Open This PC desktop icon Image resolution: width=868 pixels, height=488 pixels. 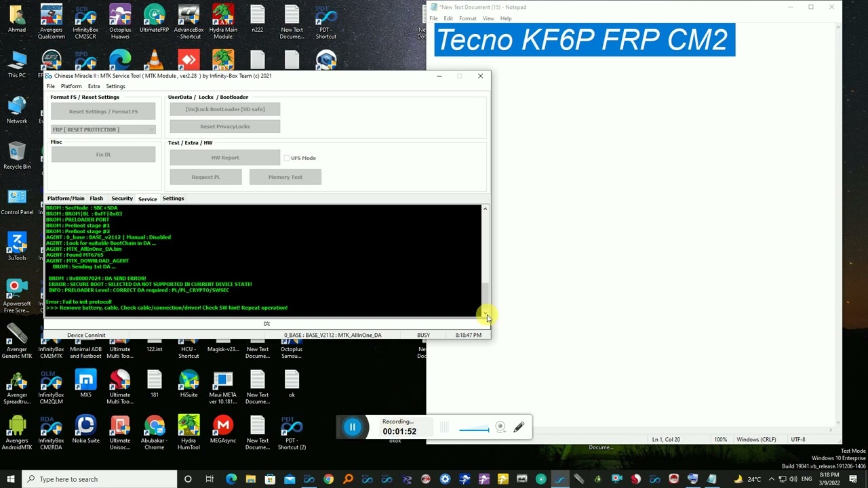pyautogui.click(x=17, y=64)
